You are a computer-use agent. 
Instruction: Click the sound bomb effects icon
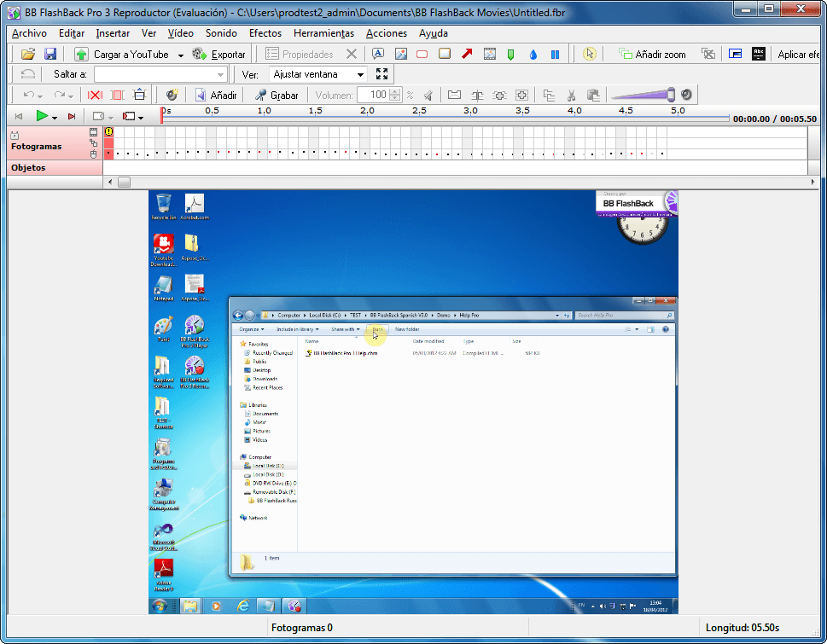pyautogui.click(x=172, y=95)
